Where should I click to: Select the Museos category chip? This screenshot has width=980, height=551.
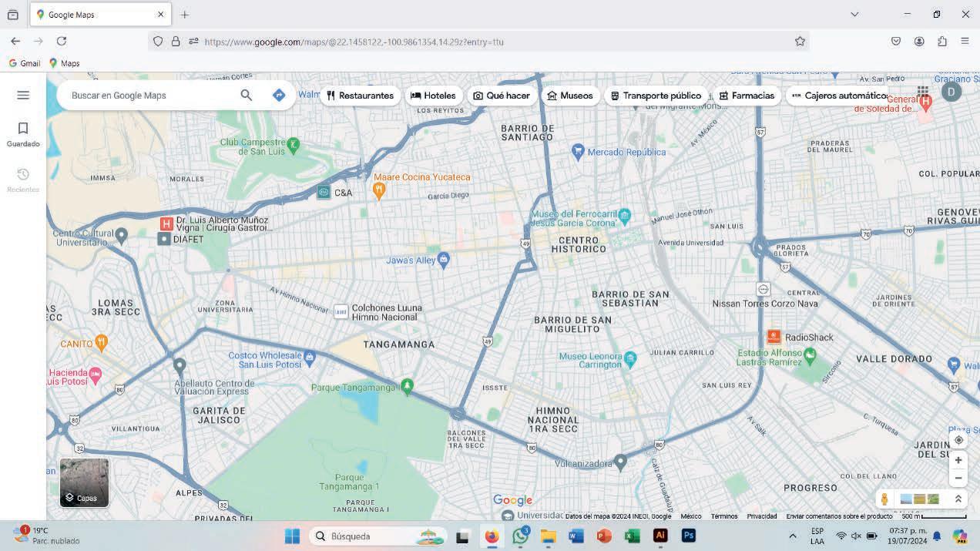pyautogui.click(x=570, y=96)
